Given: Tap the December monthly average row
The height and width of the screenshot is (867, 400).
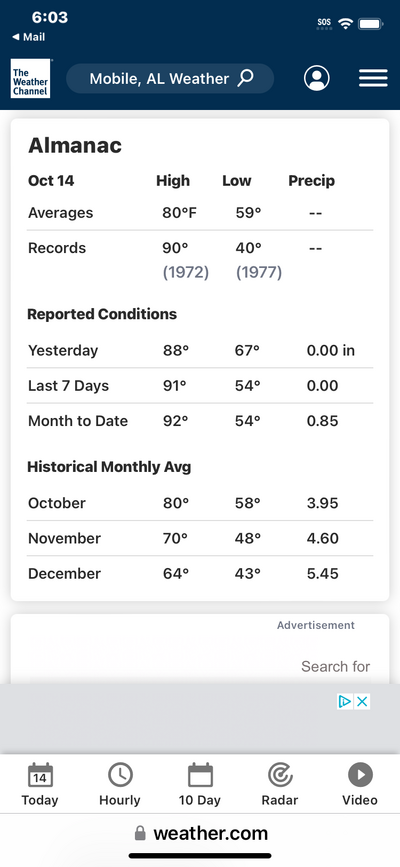Looking at the screenshot, I should 200,573.
